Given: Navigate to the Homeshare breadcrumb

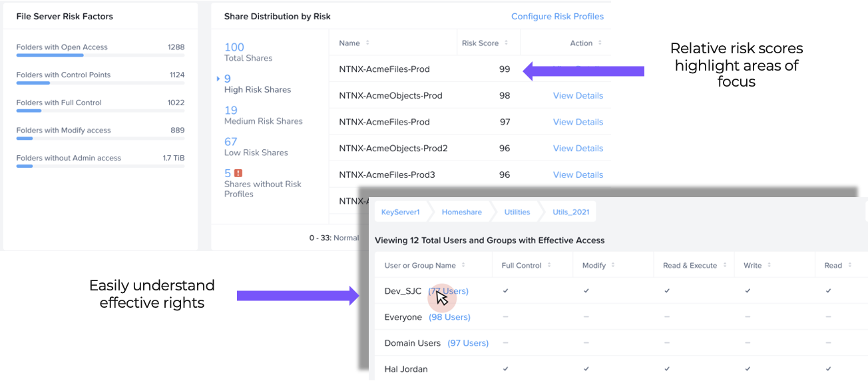Looking at the screenshot, I should [461, 212].
